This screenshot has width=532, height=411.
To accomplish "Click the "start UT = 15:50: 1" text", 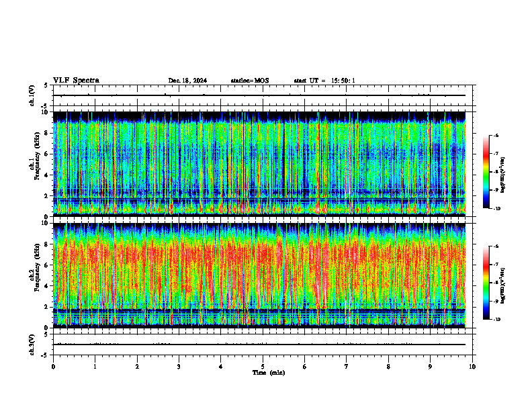I will (324, 81).
